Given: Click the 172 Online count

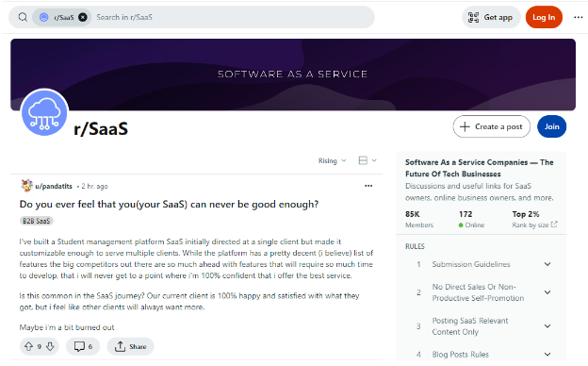Looking at the screenshot, I should point(471,219).
